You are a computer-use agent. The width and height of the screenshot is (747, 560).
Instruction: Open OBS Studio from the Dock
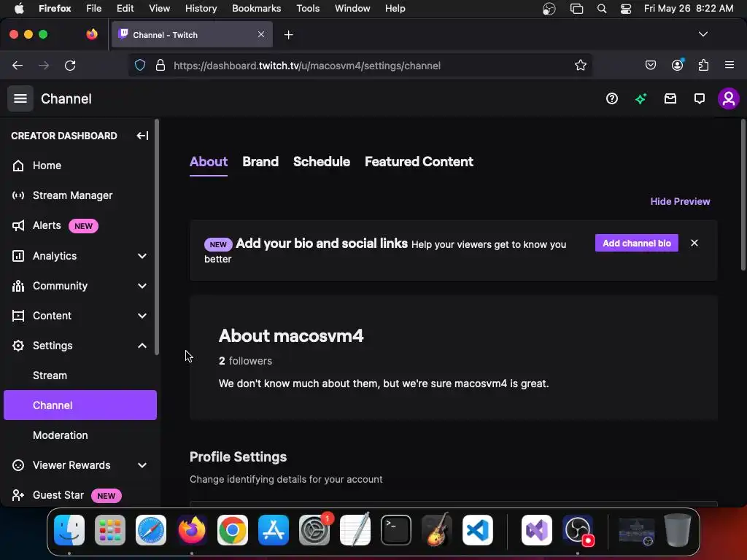578,530
